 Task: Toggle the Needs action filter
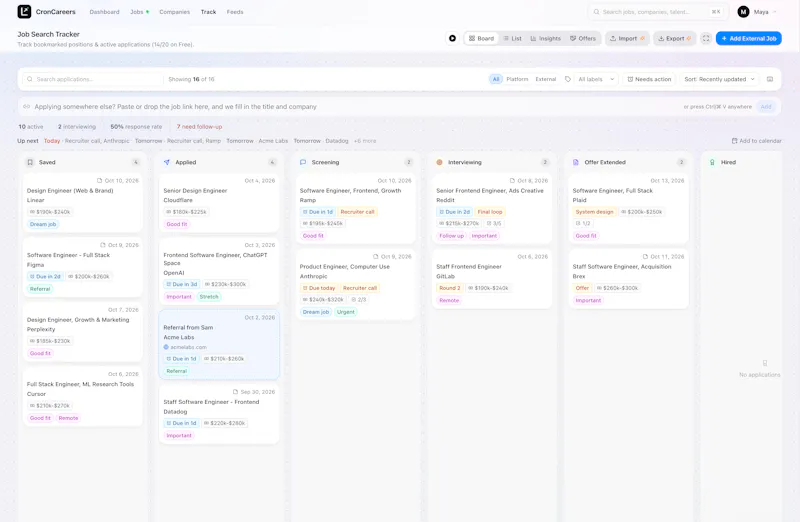click(x=649, y=79)
